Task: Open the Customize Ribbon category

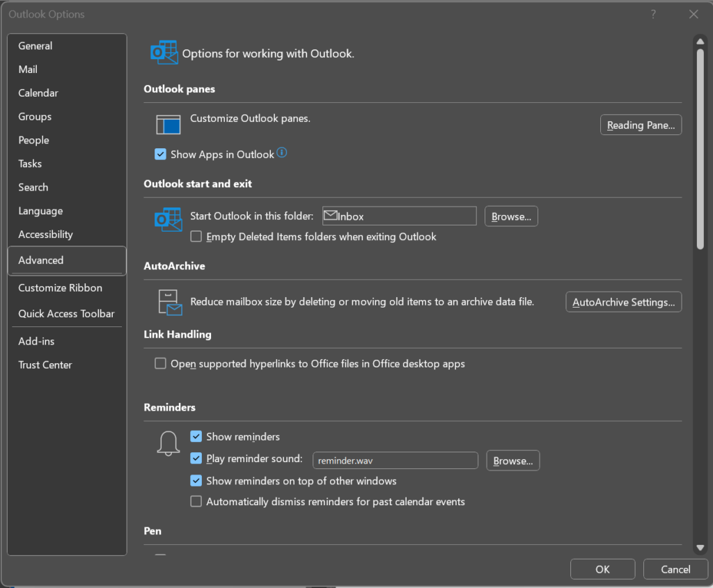Action: 67,288
